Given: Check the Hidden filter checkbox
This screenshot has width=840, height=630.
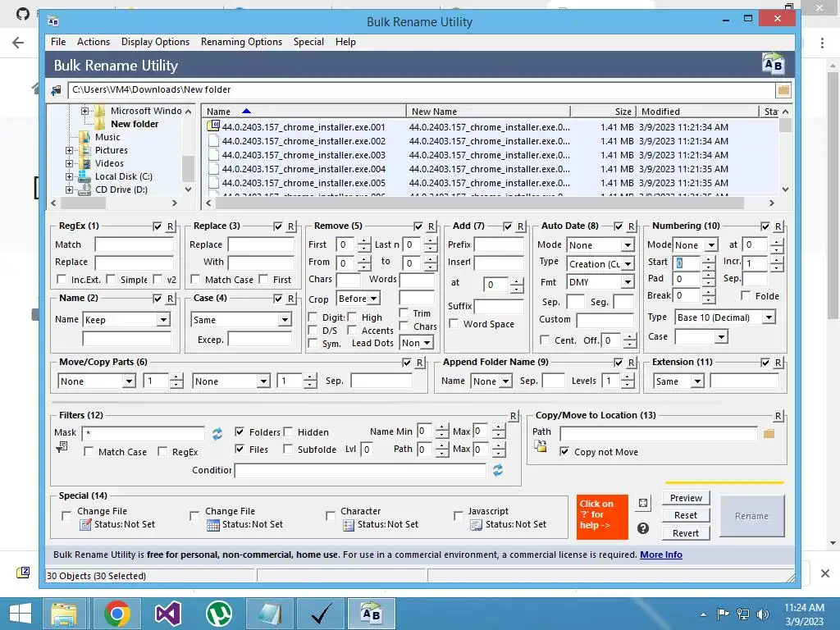Looking at the screenshot, I should point(288,431).
